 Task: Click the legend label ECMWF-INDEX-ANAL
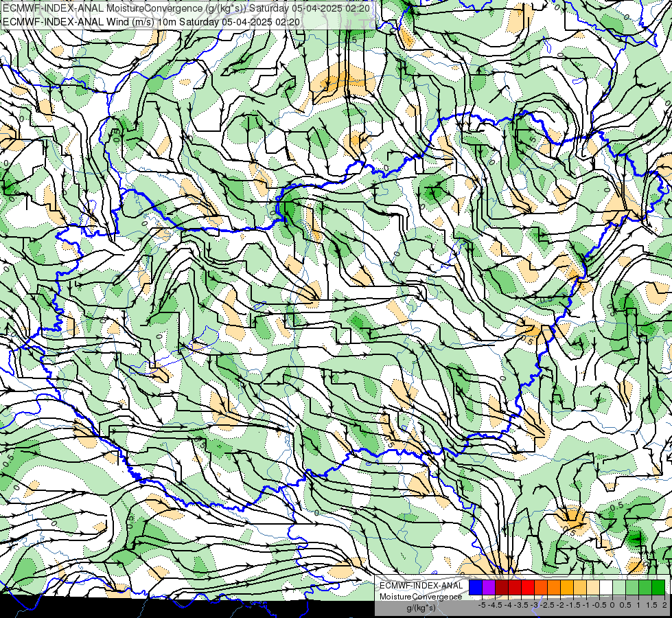(421, 586)
